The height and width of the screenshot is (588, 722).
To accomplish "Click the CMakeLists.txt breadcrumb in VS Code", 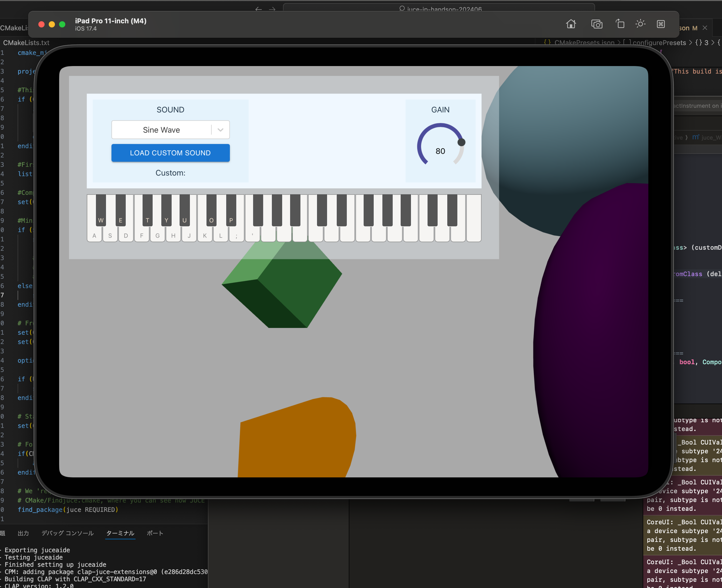I will click(x=26, y=43).
